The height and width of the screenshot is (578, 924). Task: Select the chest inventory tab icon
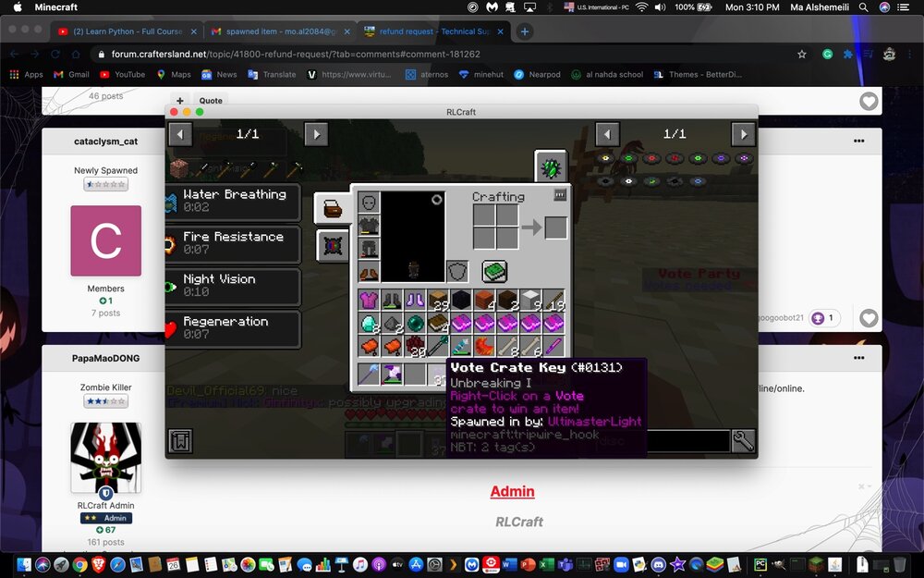coord(332,208)
